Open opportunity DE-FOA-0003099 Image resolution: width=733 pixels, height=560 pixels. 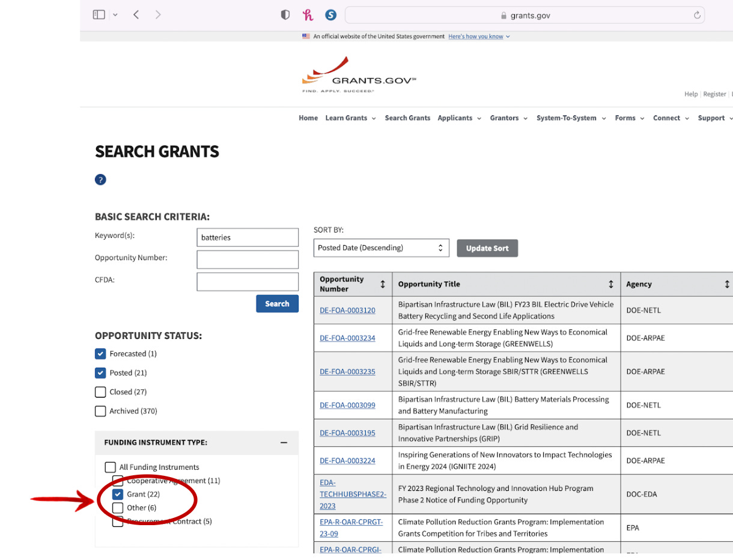347,406
